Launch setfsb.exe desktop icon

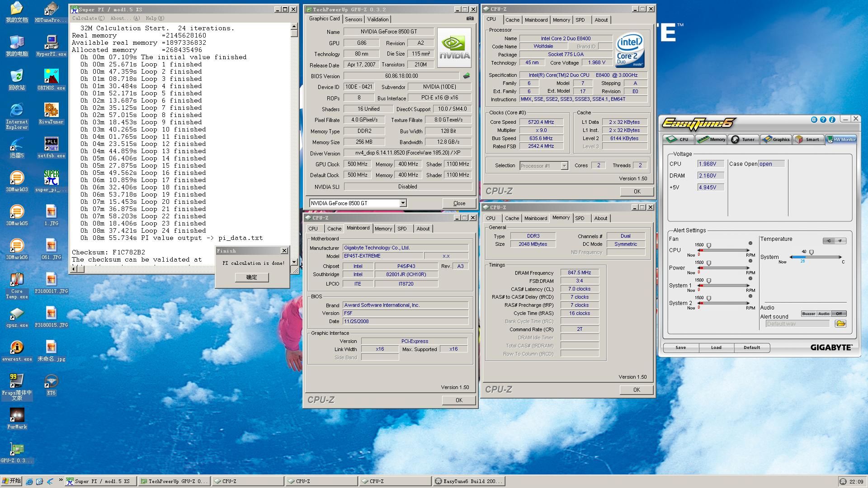(x=51, y=147)
